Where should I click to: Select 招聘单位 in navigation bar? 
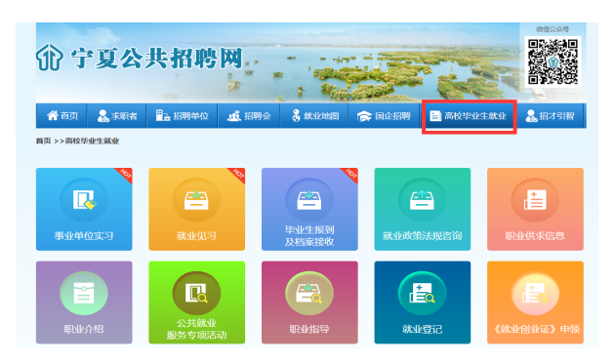coord(182,116)
